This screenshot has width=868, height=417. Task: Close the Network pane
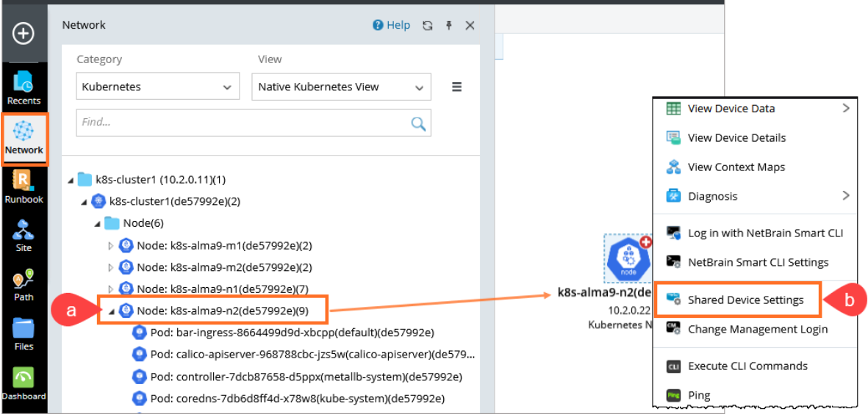470,26
